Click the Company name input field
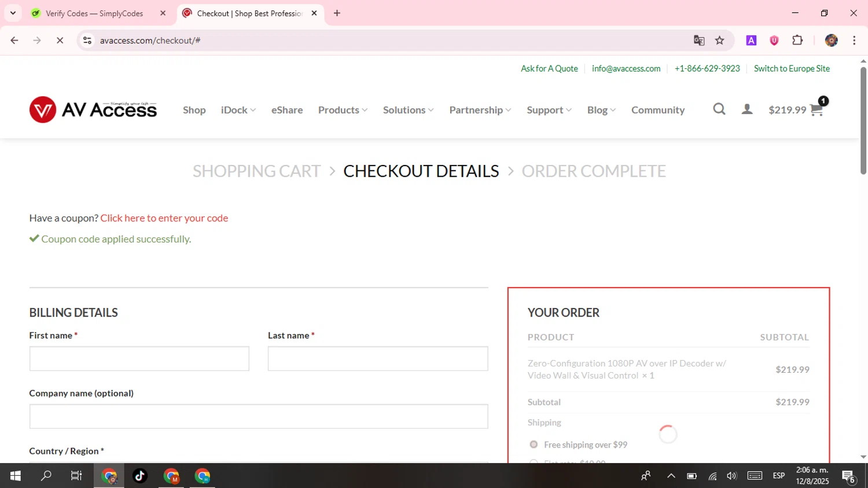Screen dimensions: 868x488 tap(259, 416)
